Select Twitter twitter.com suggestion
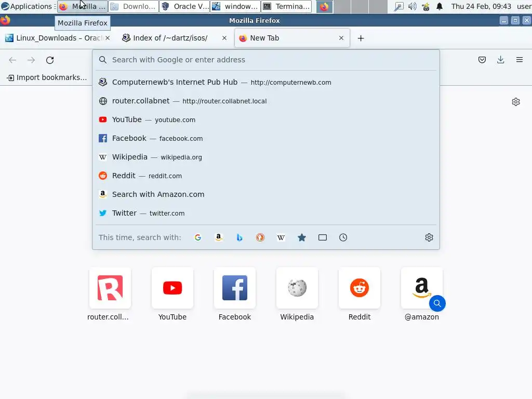Viewport: 532px width, 399px height. point(266,213)
